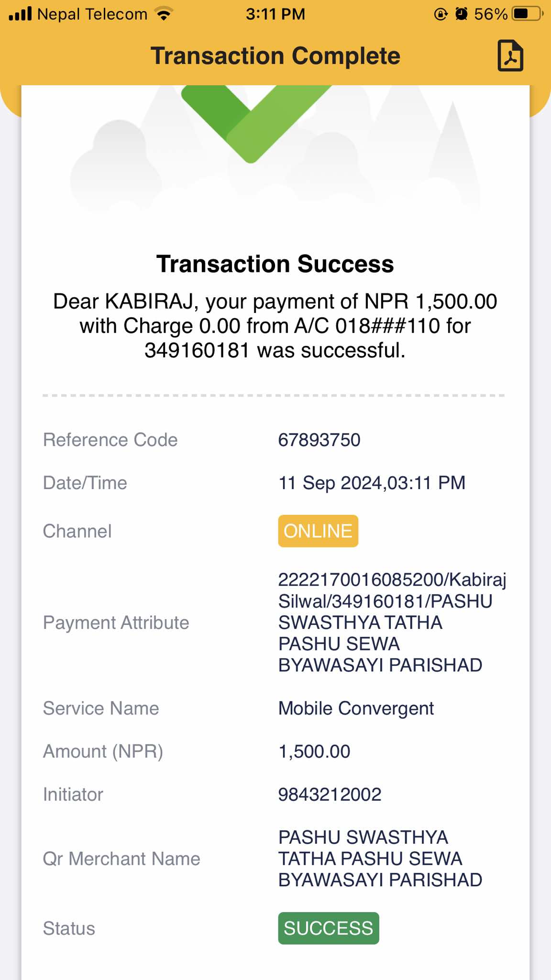Viewport: 551px width, 980px height.
Task: Tap the battery icon in status bar
Action: click(x=528, y=14)
